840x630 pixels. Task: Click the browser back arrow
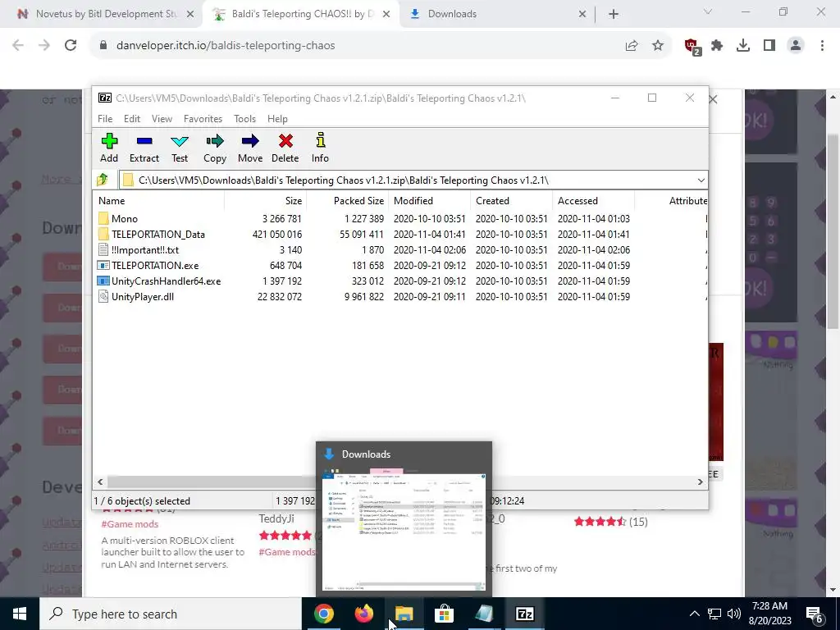coord(18,46)
